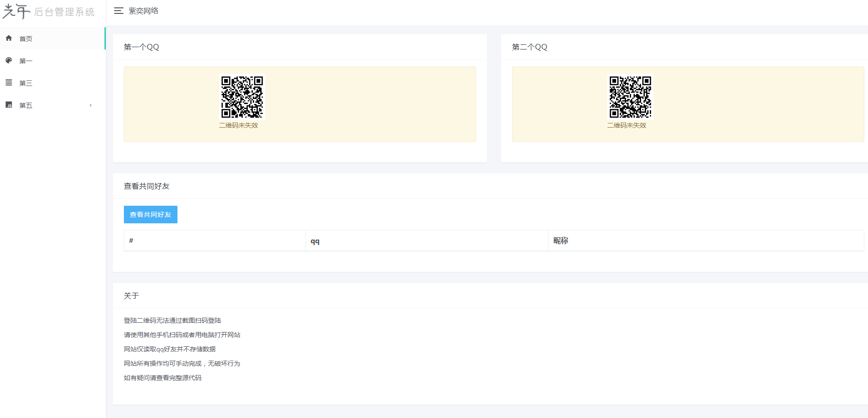Select the 第一 sidebar menu item
868x418 pixels.
(x=26, y=61)
